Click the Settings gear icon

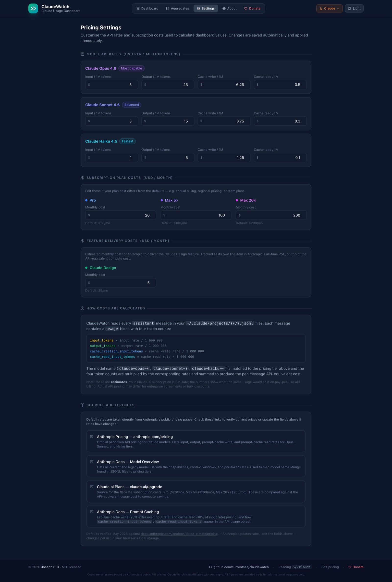coord(198,9)
